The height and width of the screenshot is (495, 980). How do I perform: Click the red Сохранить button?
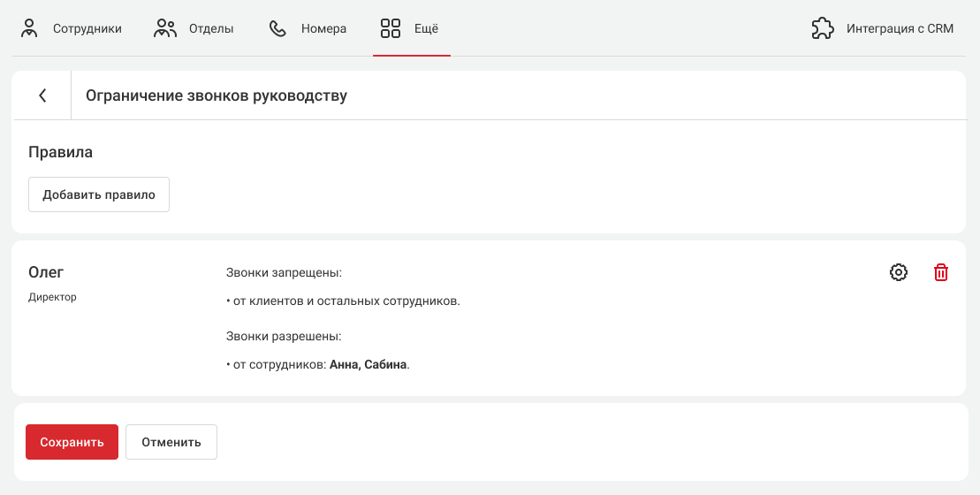(x=72, y=442)
